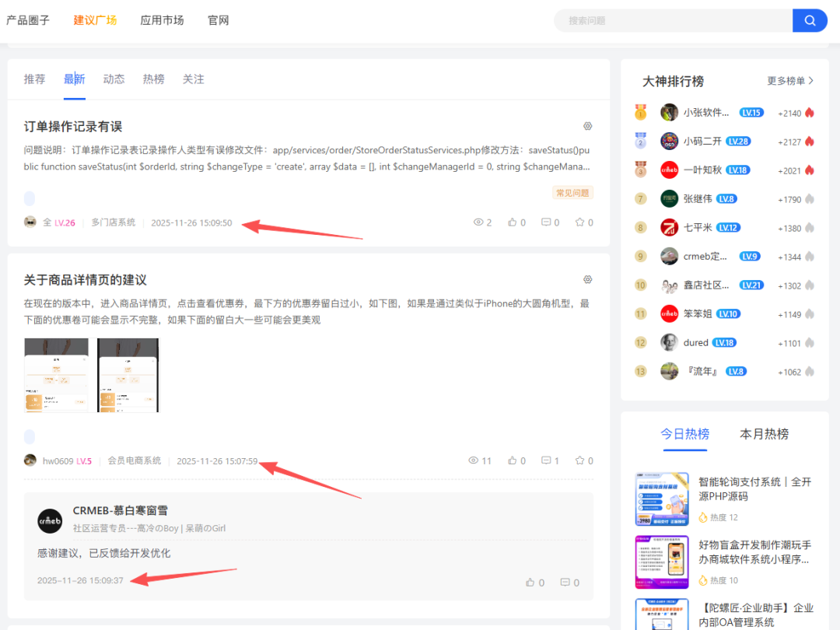Click gear icon on 关于商品详情页的建议 post
Image resolution: width=840 pixels, height=630 pixels.
point(588,279)
